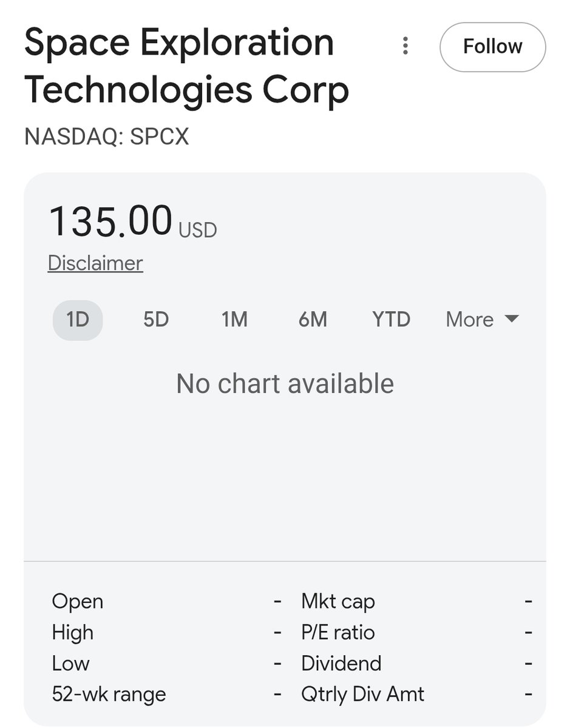The image size is (570, 728).
Task: Switch to the 5D chart range
Action: (156, 319)
